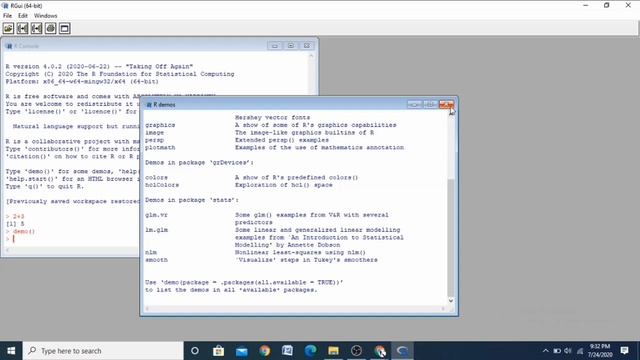Click the 'lm.glm' demo entry
The width and height of the screenshot is (640, 360).
coord(156,230)
